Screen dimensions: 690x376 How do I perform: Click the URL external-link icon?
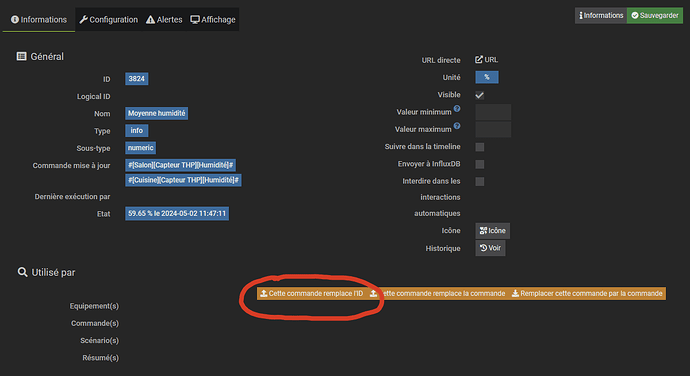(x=479, y=59)
